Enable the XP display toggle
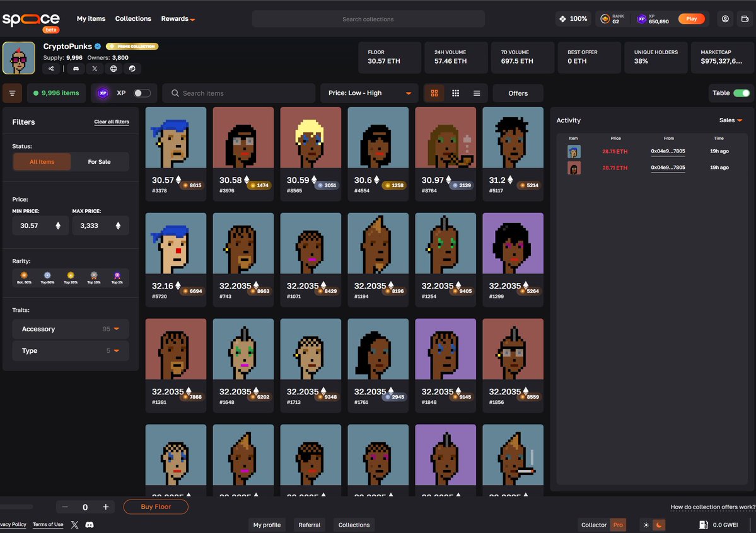Viewport: 756px width, 533px height. coord(141,93)
